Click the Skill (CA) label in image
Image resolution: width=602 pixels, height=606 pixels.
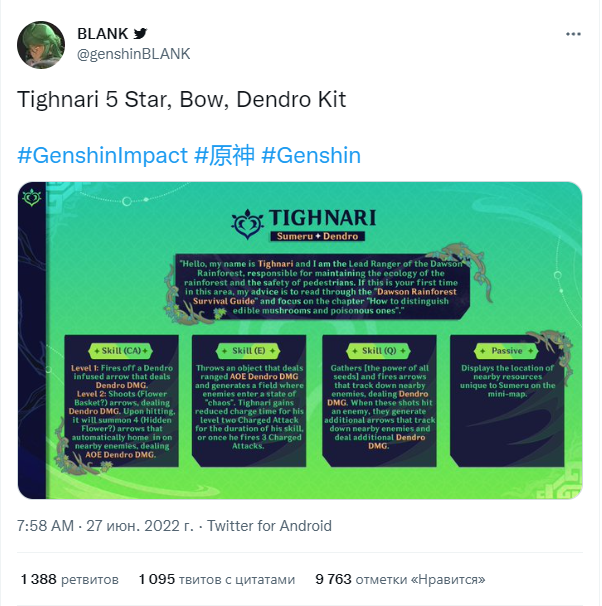pos(121,351)
